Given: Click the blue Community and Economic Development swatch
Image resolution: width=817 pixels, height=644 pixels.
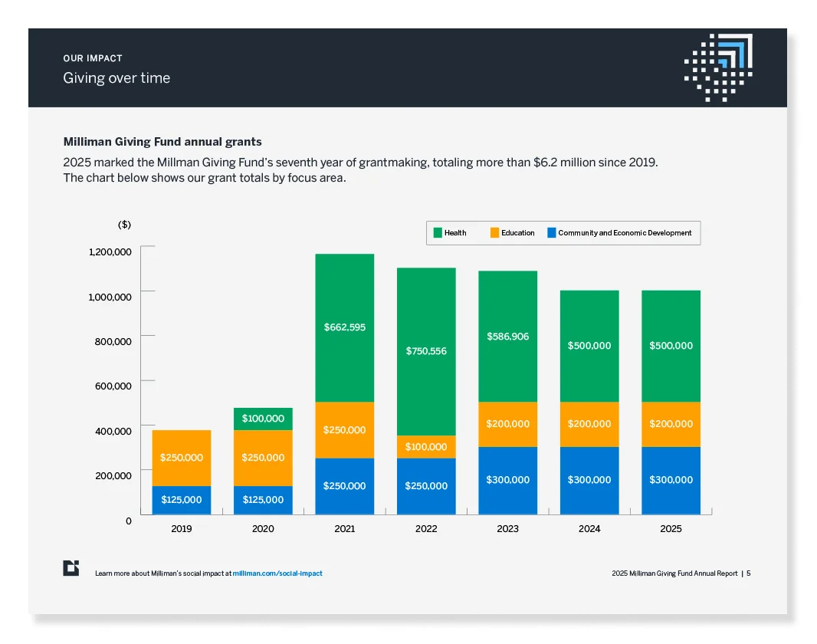Looking at the screenshot, I should click(551, 233).
